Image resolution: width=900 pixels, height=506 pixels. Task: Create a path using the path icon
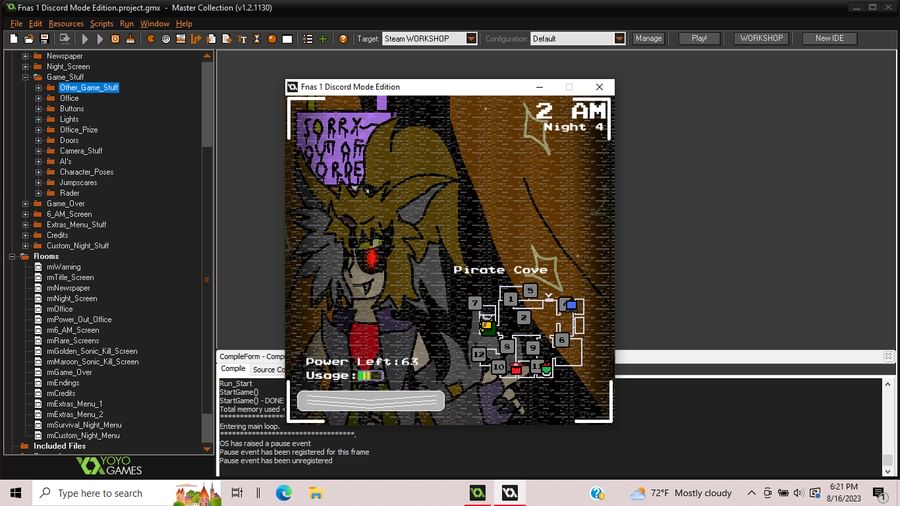[196, 39]
